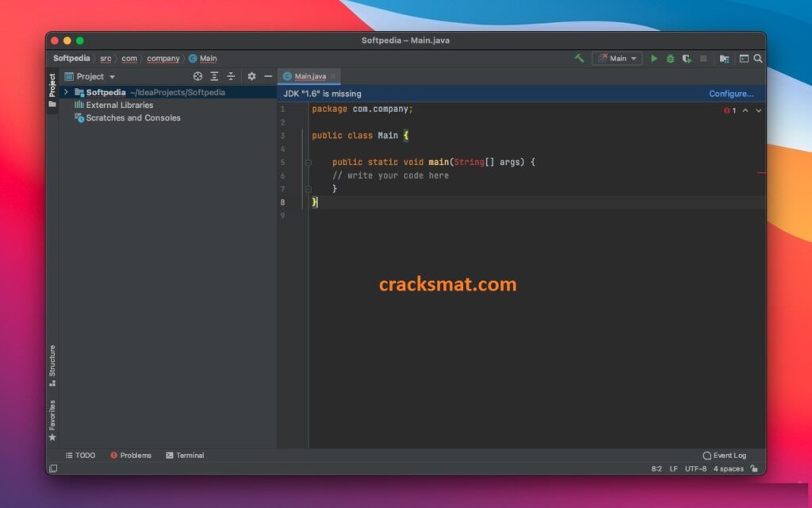The height and width of the screenshot is (508, 812).
Task: Open the Favorites side tab
Action: (x=52, y=421)
